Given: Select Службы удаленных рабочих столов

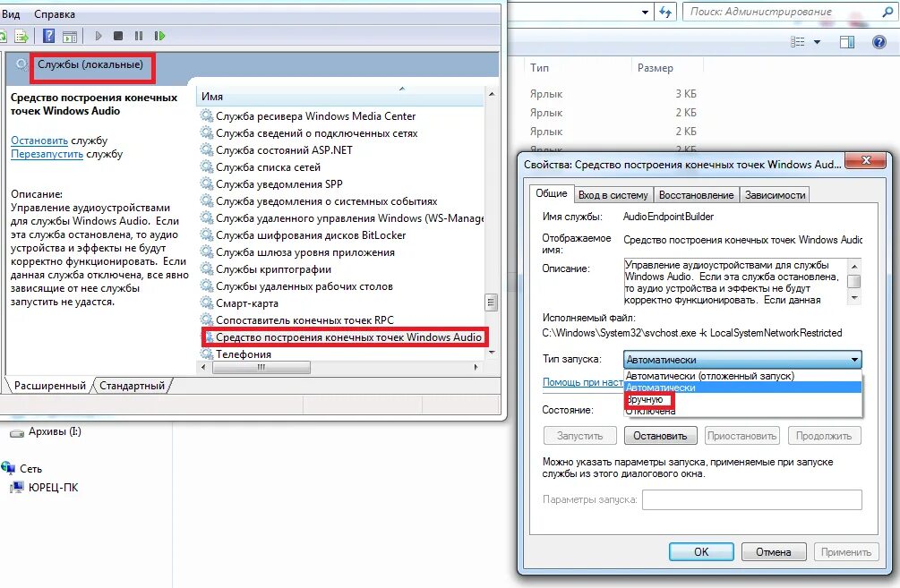Looking at the screenshot, I should click(304, 286).
